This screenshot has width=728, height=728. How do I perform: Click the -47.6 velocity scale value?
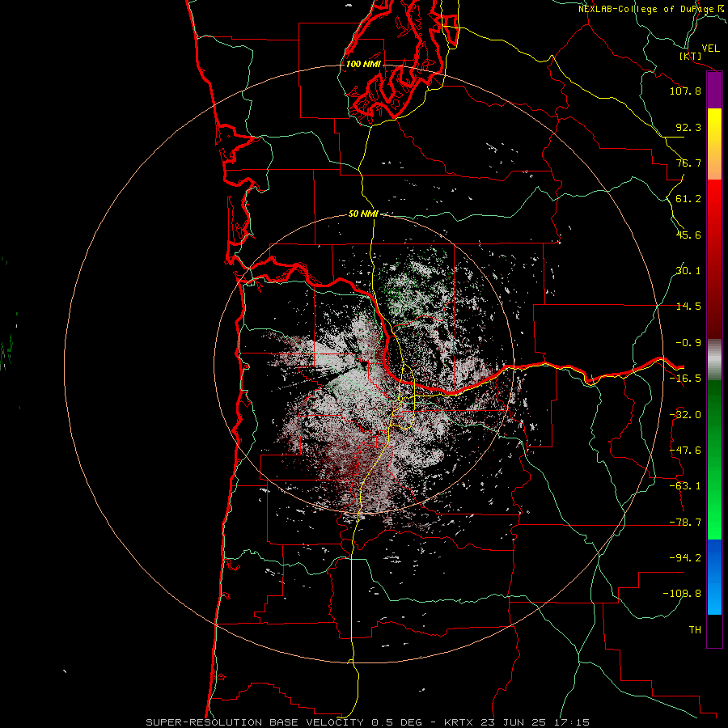pos(685,451)
